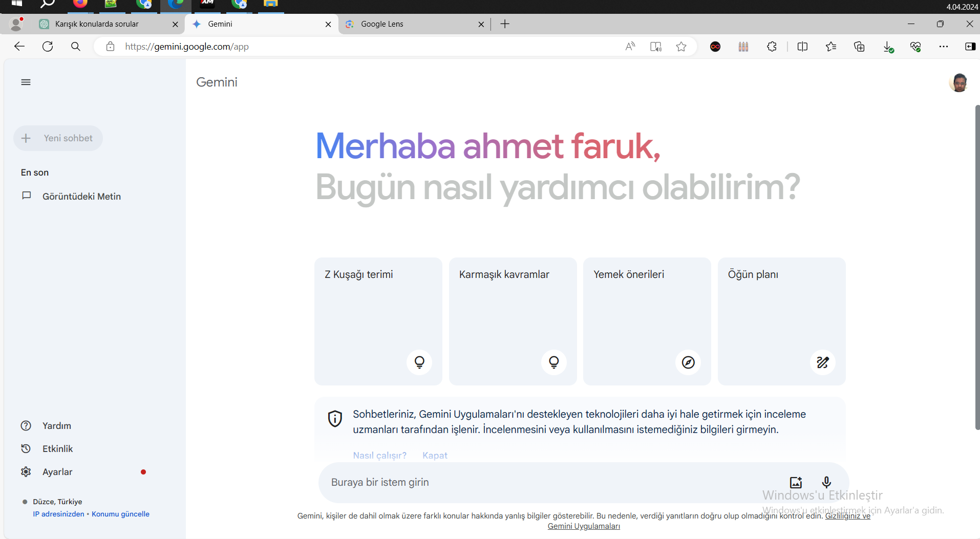
Task: Click the 4.04.2024 date in taskbar
Action: click(962, 7)
